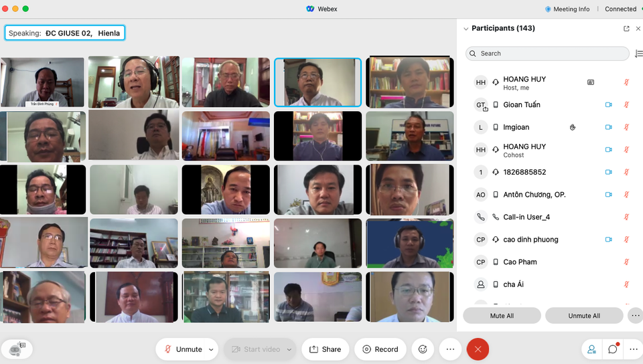The height and width of the screenshot is (364, 643).
Task: Open the reactions emoji menu
Action: point(423,349)
